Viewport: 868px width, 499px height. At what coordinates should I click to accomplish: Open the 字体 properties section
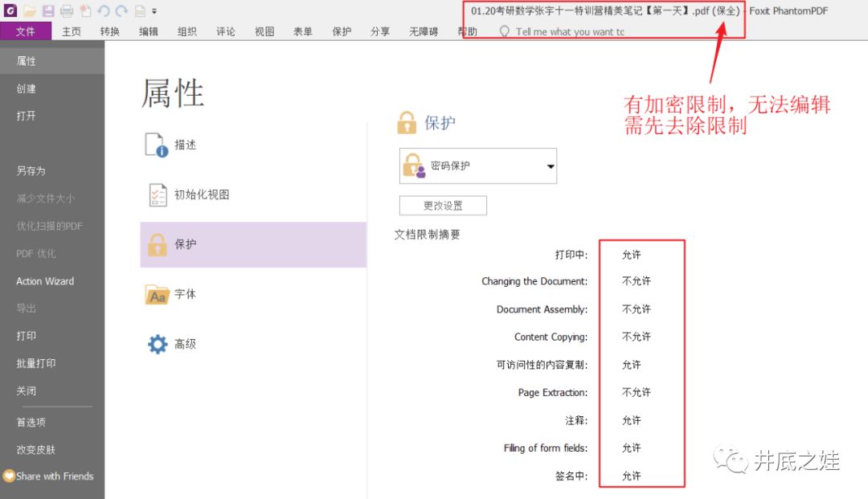point(186,294)
